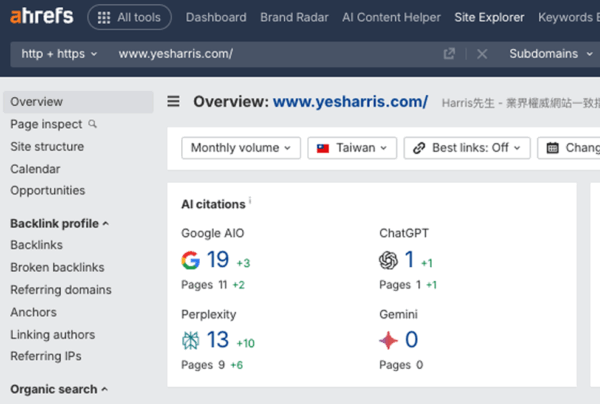Open Referring domains report
The height and width of the screenshot is (404, 600).
61,290
